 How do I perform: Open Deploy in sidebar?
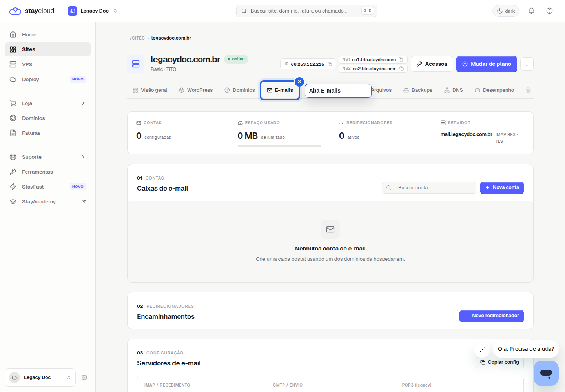[x=47, y=79]
